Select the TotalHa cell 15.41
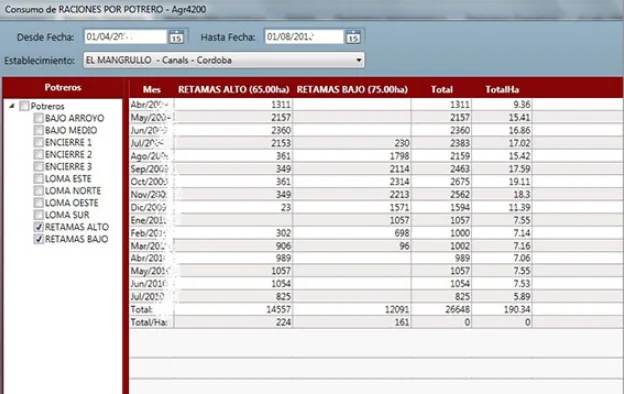The height and width of the screenshot is (394, 624). tap(502, 117)
